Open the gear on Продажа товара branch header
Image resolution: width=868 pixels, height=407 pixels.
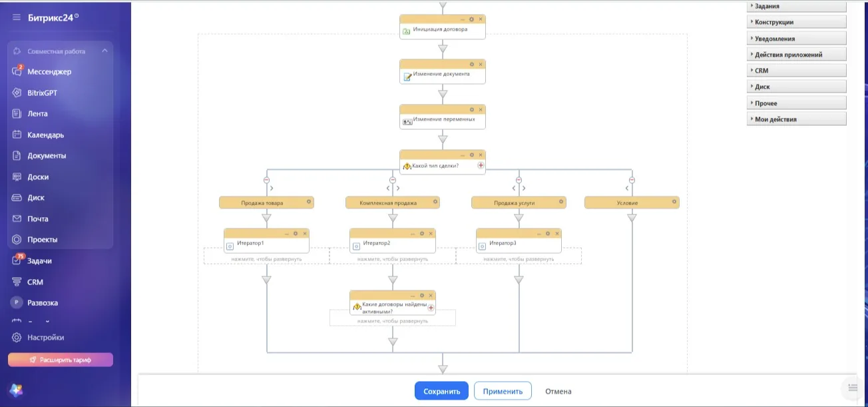tap(309, 201)
